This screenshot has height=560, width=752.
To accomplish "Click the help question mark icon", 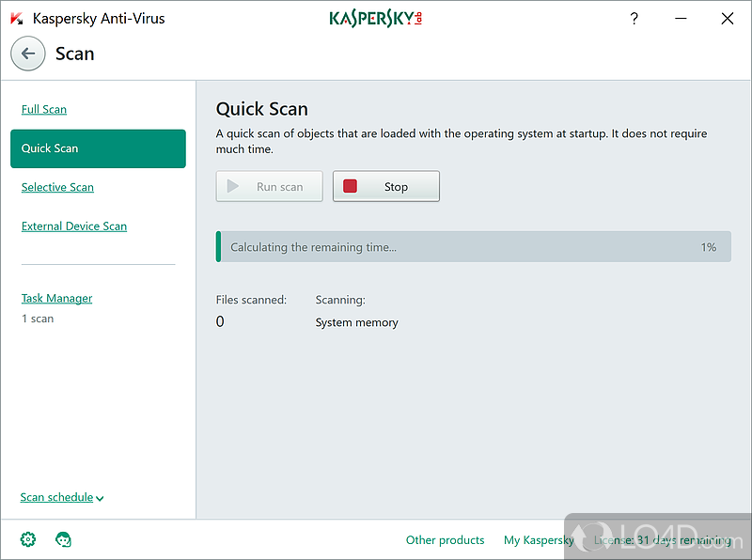I will (x=634, y=19).
